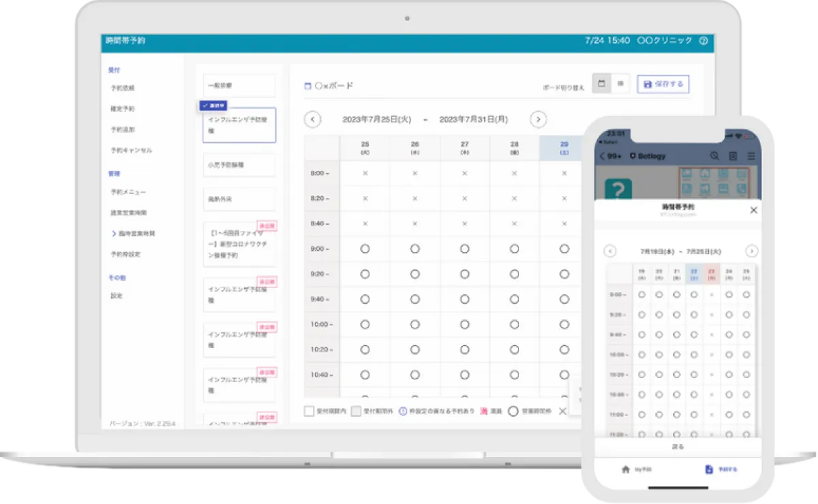The height and width of the screenshot is (504, 818).
Task: Select the 一般診療 menu card
Action: 238,85
